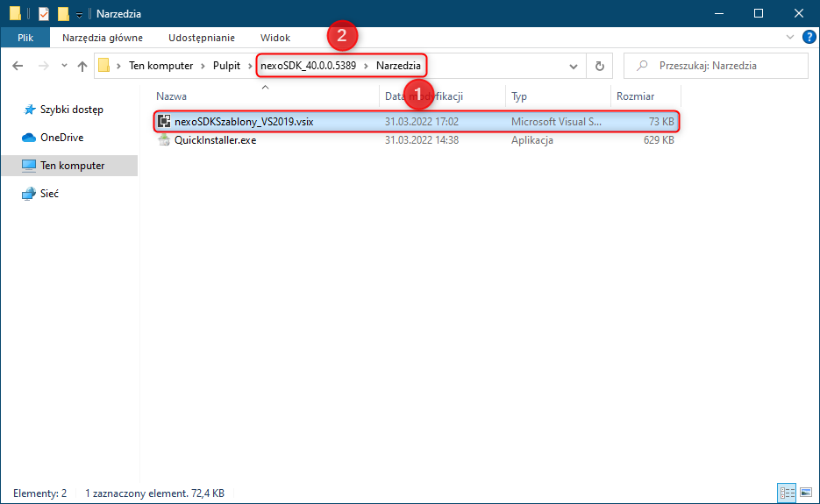Click Properties icon in quick access toolbar
The width and height of the screenshot is (820, 504).
point(44,14)
